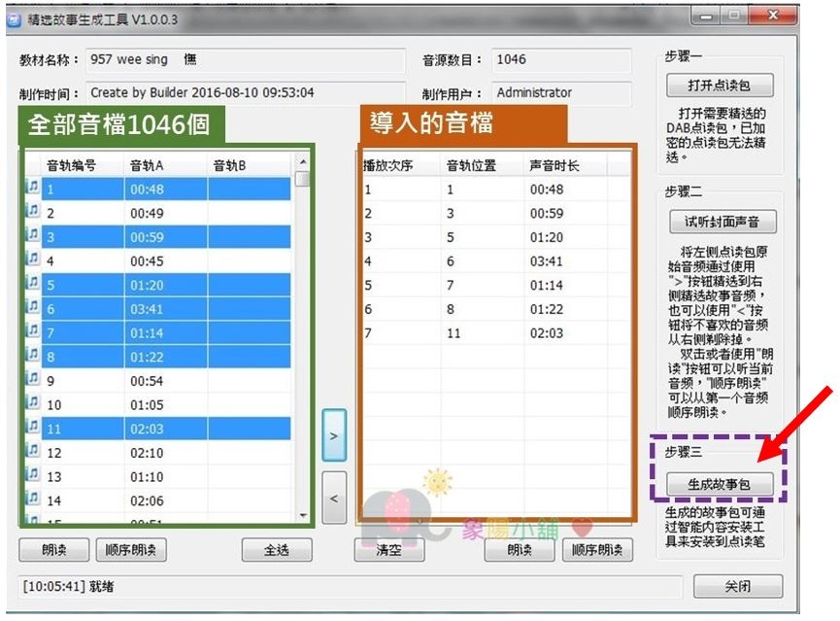Close the window with the red X button
Image resolution: width=840 pixels, height=621 pixels.
click(x=772, y=17)
